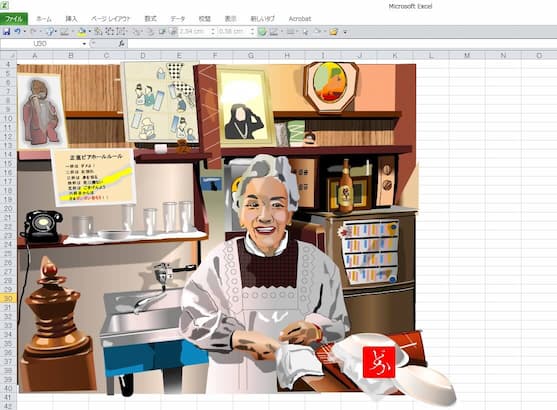557x410 pixels.
Task: Click the fx insert function button
Action: tap(121, 44)
